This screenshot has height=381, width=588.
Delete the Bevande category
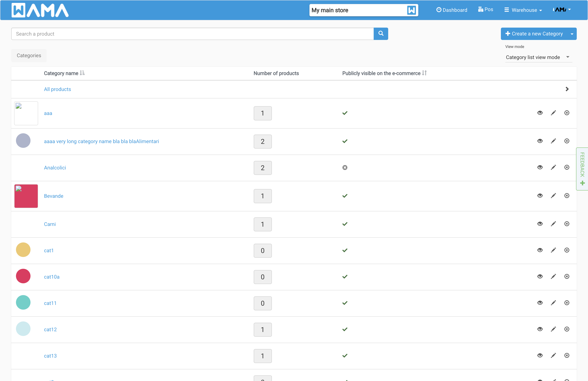point(567,196)
